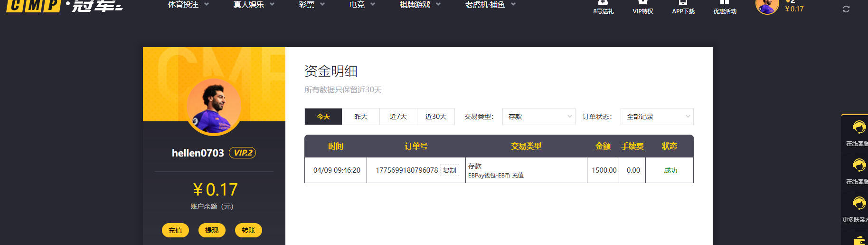Click the 8号送礼 gift icon
This screenshot has height=245, width=868.
tap(603, 3)
